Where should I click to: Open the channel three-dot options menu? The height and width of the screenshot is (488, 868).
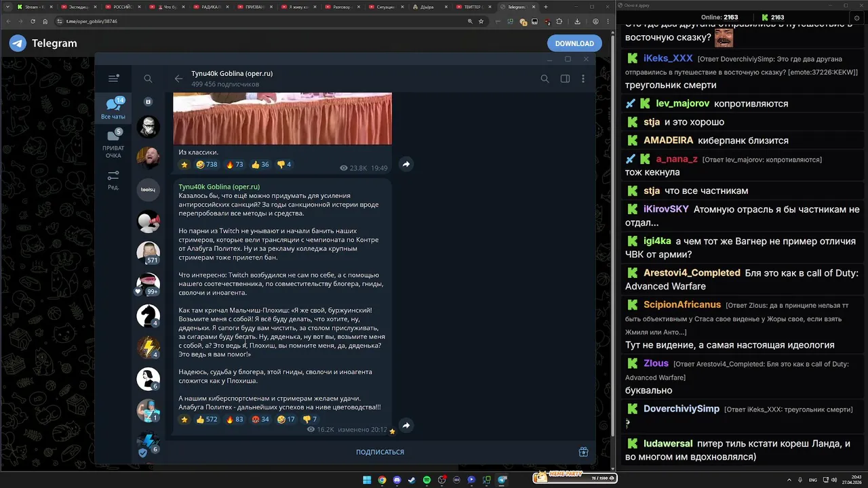tap(583, 79)
